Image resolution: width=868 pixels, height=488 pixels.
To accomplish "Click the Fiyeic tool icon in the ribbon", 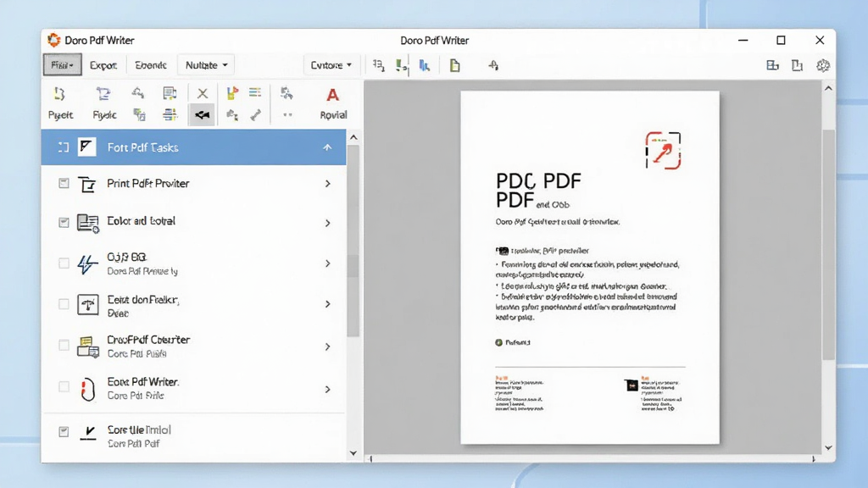I will coord(103,94).
